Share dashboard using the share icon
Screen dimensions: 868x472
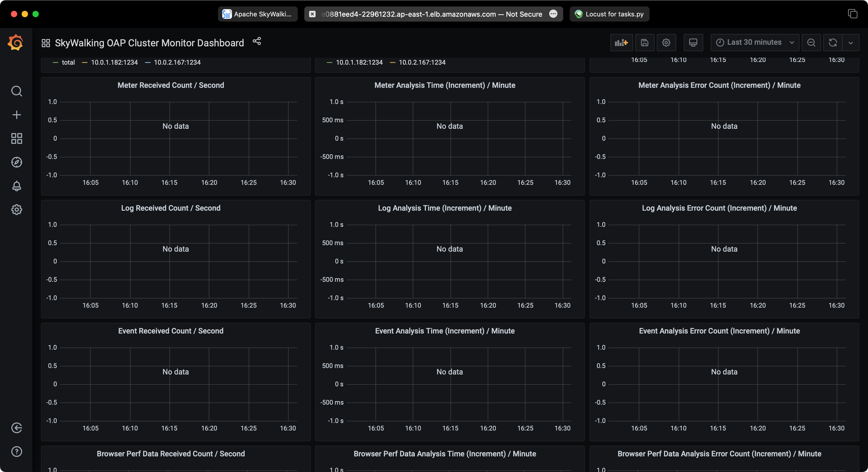click(257, 41)
